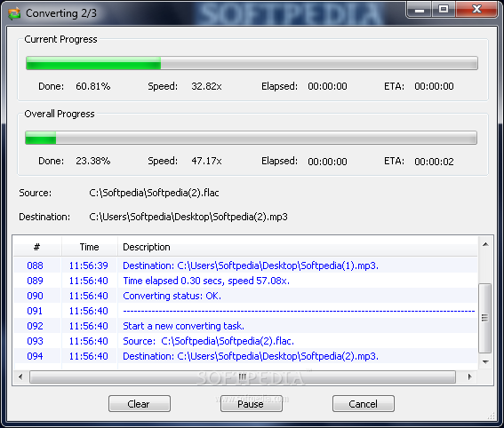Screen dimensions: 504x428
Task: Click the current Done value 60.81%
Action: pos(93,86)
